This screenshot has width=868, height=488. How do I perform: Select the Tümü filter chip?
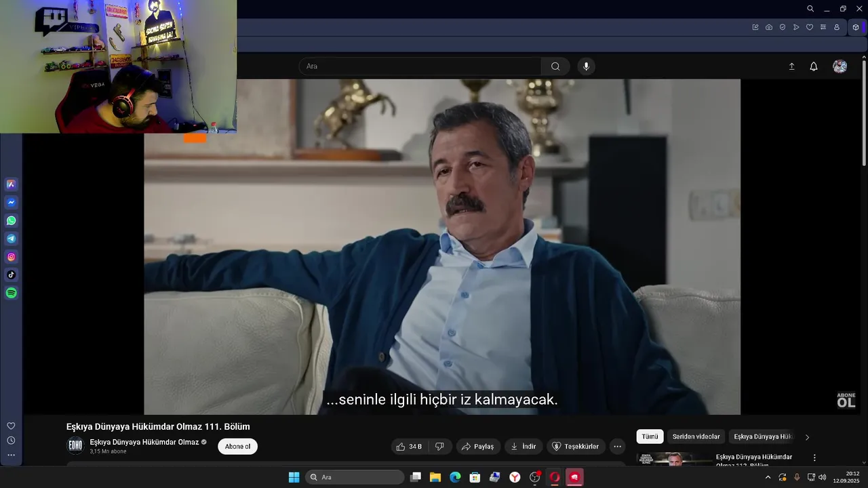(650, 436)
